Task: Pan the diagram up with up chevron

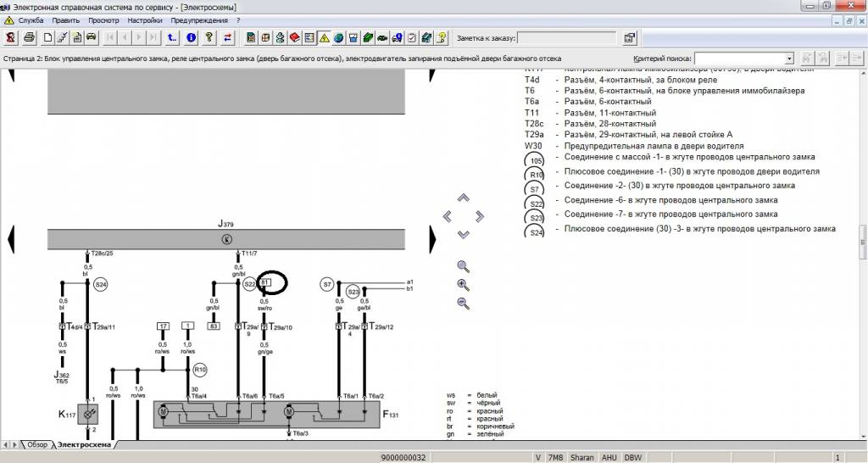Action: [x=463, y=198]
